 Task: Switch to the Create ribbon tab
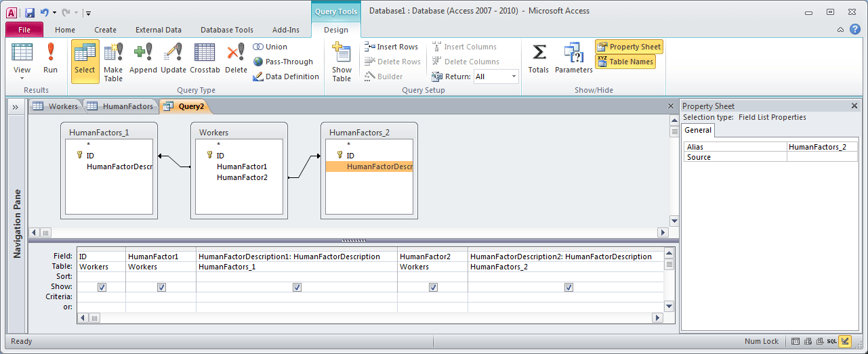coord(105,30)
